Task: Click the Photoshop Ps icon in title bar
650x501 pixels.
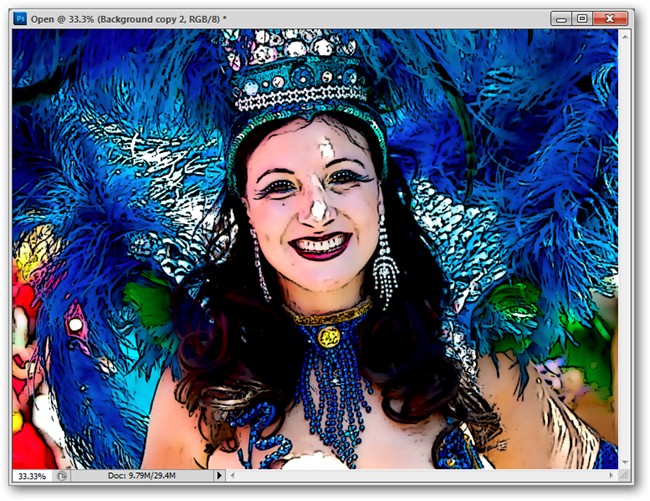Action: tap(20, 19)
